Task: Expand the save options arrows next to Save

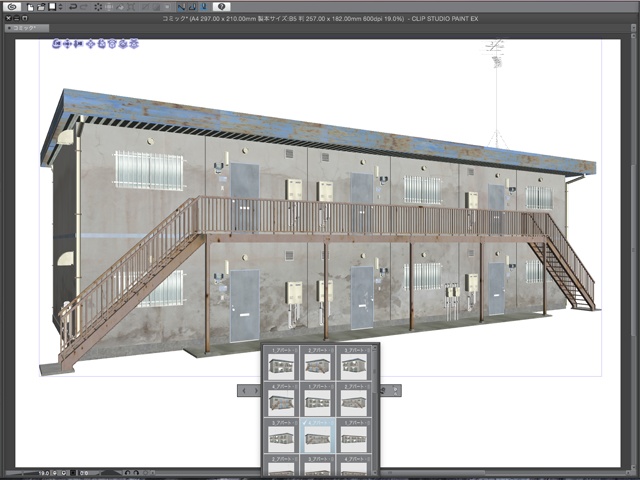Action: pyautogui.click(x=60, y=7)
